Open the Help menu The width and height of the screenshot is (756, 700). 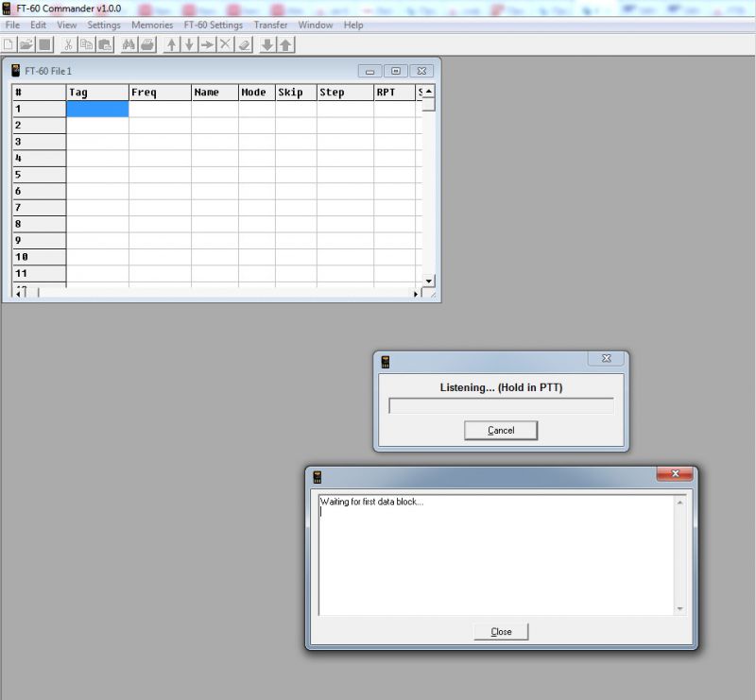[x=353, y=26]
